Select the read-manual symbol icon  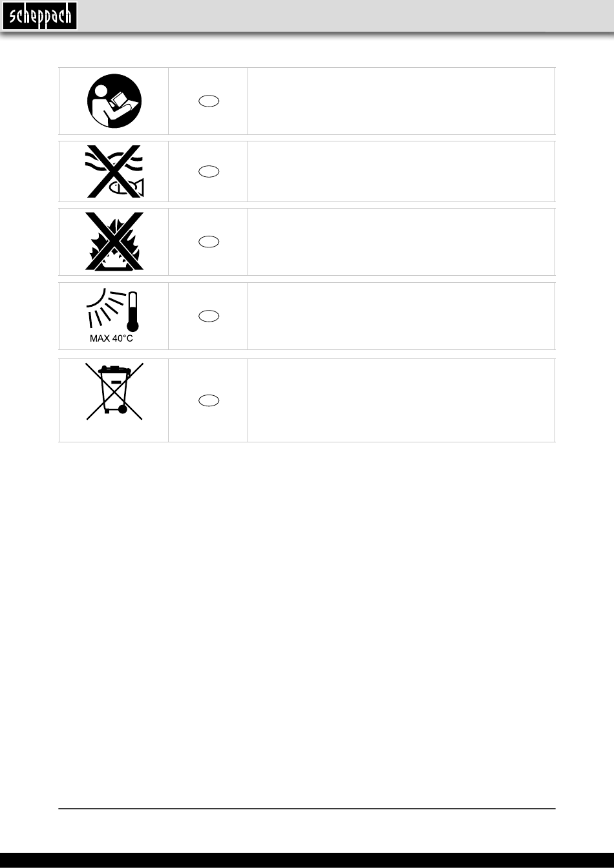point(114,101)
